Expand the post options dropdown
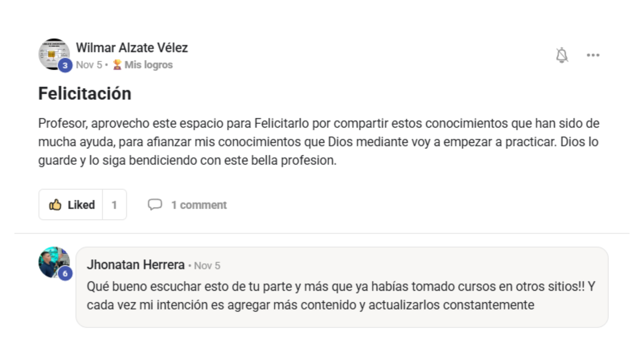 click(593, 55)
